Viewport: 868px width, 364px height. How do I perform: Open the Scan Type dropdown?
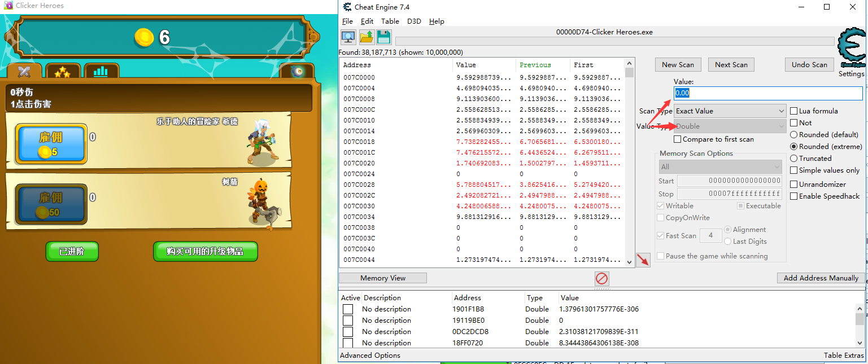point(730,111)
